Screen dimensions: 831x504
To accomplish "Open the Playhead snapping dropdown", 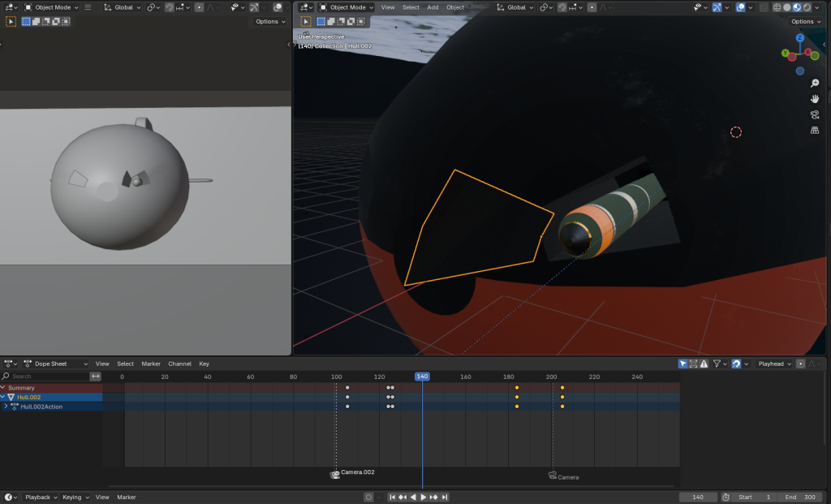I will point(774,364).
